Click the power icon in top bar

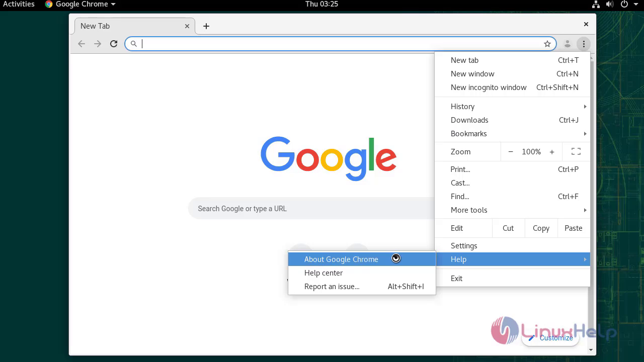click(624, 5)
